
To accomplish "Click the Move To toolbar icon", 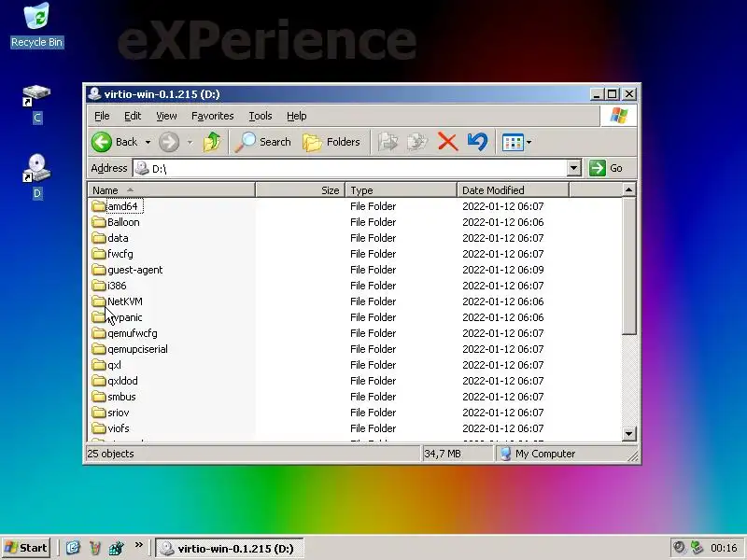I will pos(388,142).
